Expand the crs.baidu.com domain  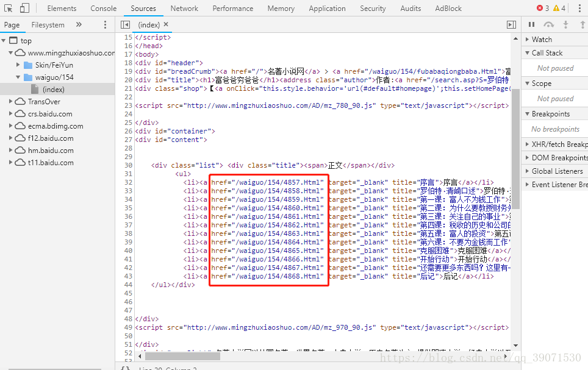(11, 113)
